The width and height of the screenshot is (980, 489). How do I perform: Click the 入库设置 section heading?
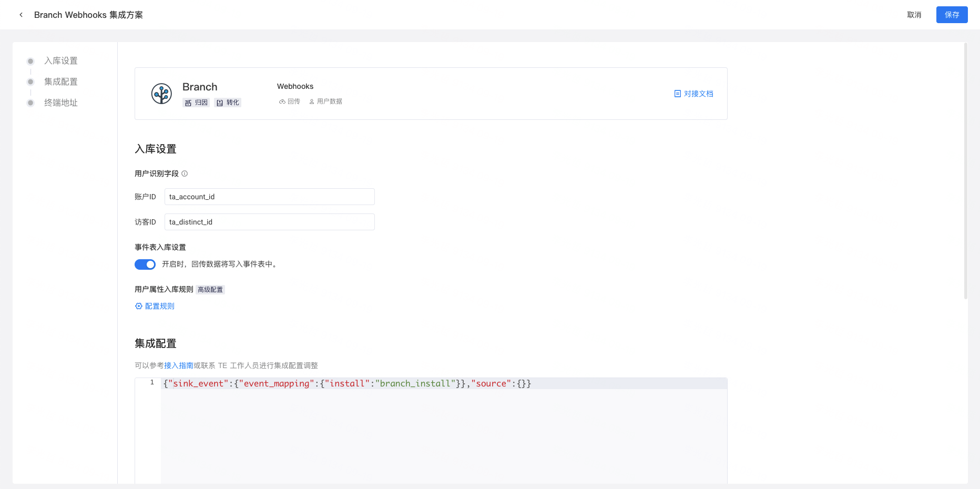[x=156, y=149]
